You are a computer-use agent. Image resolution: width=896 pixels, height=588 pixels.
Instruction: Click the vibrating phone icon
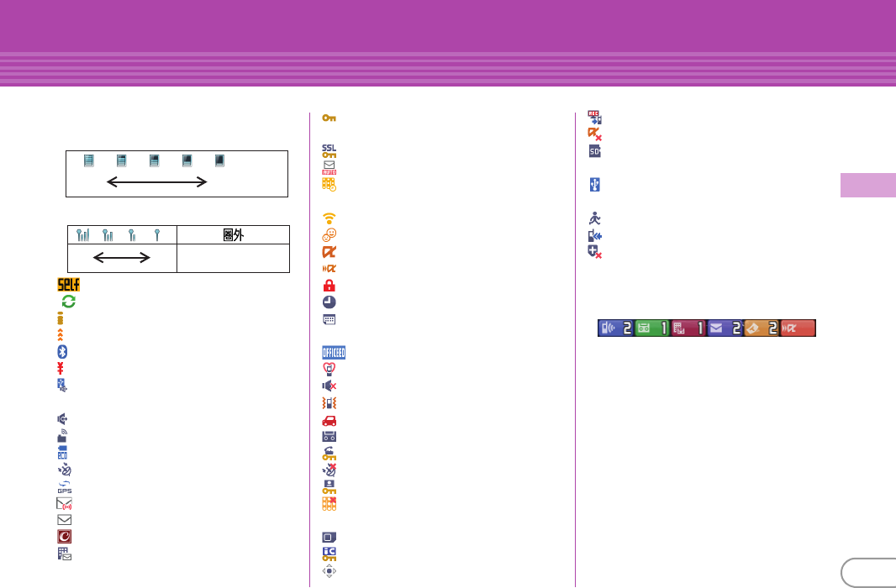[x=329, y=403]
